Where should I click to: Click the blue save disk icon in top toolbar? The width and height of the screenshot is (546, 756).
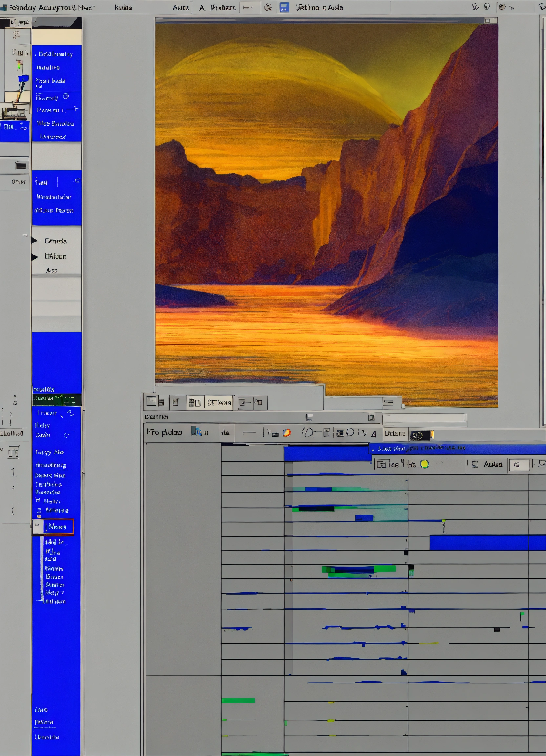coord(284,7)
